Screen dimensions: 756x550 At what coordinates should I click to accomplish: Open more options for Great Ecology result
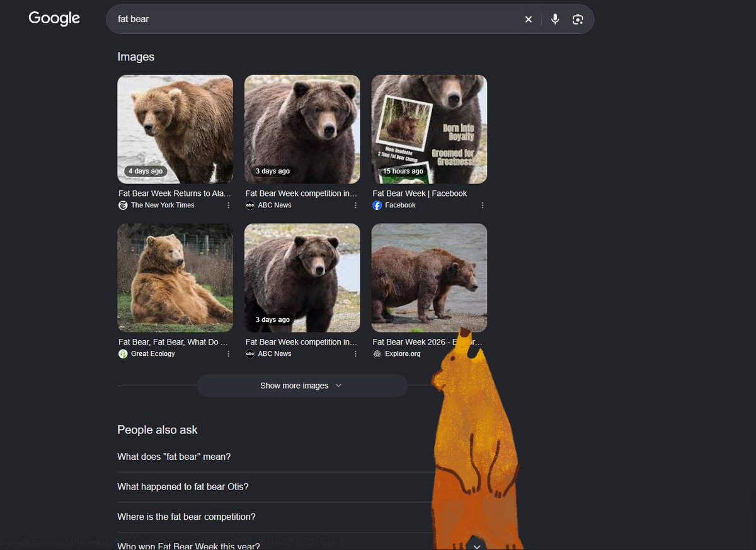tap(228, 354)
